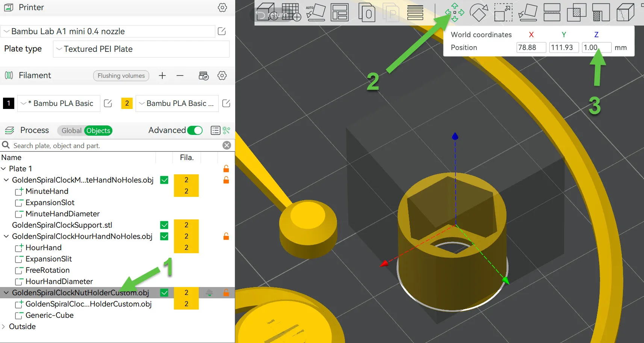Click the Split to objects icon
This screenshot has height=343, width=644.
click(367, 12)
